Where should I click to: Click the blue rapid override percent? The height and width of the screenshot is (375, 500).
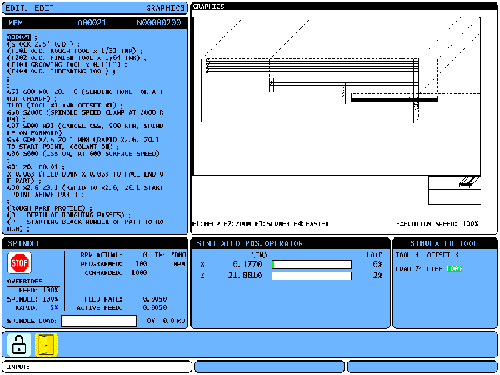[x=54, y=307]
